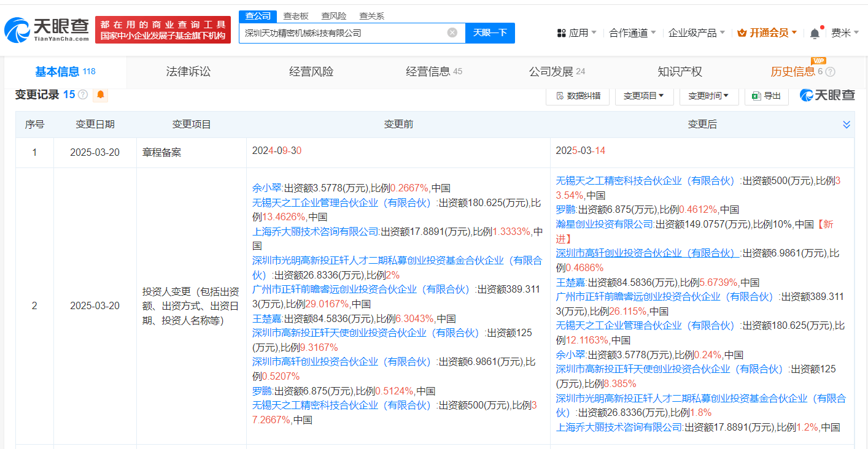The height and width of the screenshot is (449, 868).
Task: Open 上海乔大丽技术咨询有限公司 link in 变更前 column
Action: 316,231
